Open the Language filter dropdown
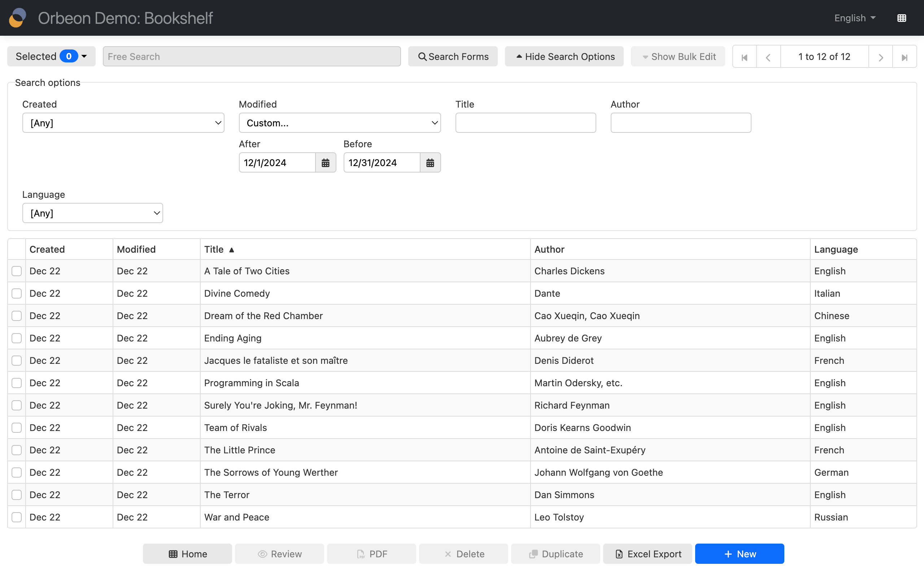Viewport: 924px width, 575px height. (92, 213)
